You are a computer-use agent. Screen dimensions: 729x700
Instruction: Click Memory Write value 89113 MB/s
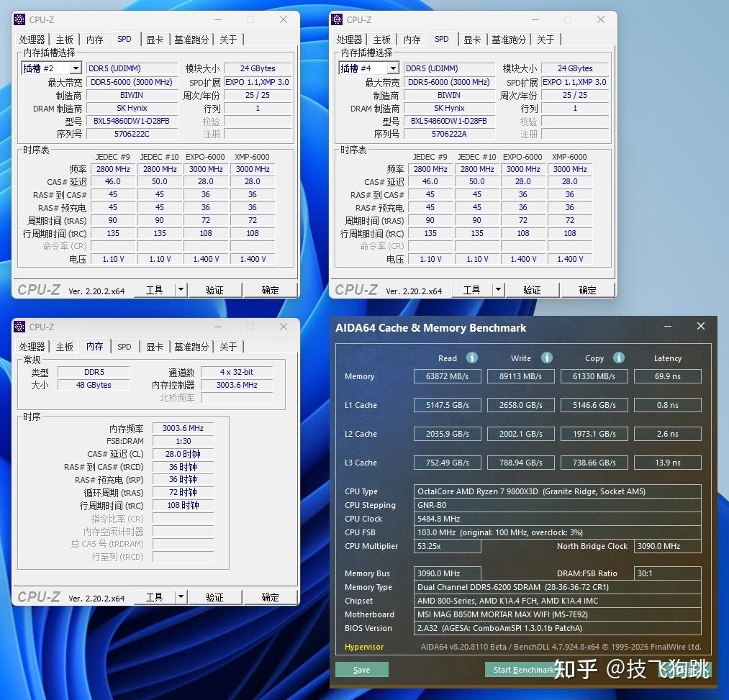tap(521, 376)
